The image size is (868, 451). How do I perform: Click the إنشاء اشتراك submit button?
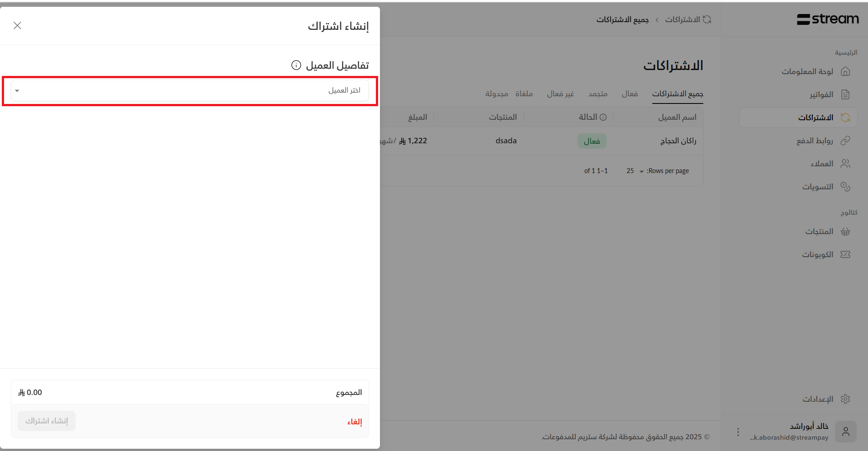[x=47, y=421]
